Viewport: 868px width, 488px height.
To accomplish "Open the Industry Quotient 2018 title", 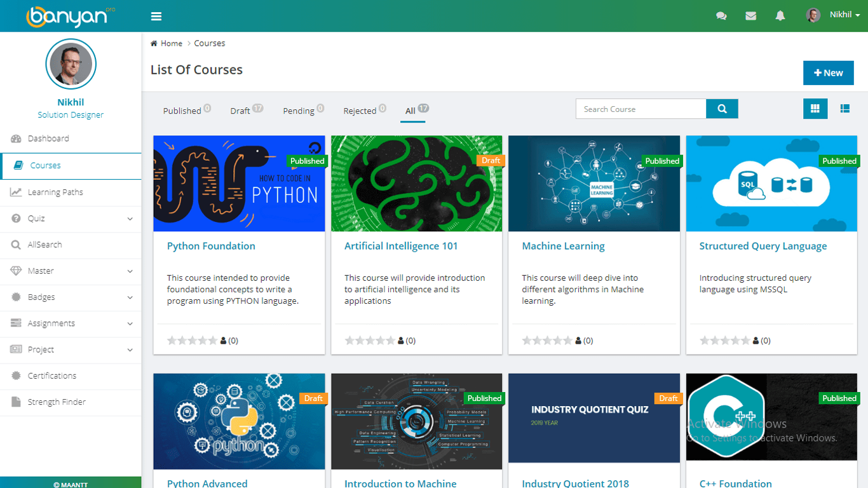I will coord(575,484).
